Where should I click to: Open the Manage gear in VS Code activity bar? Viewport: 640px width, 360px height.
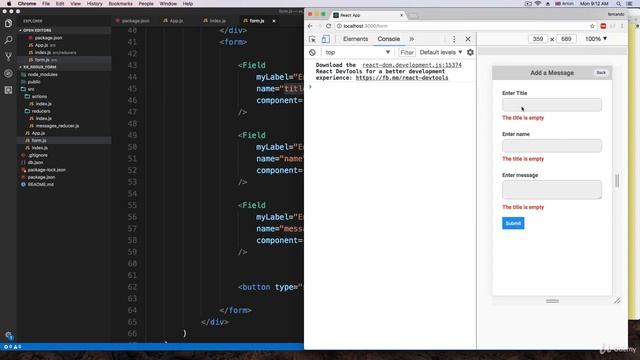coord(9,336)
